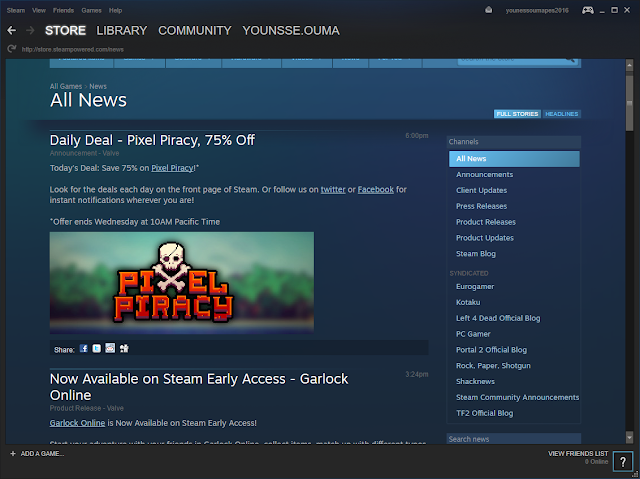Switch to the STORE tab
This screenshot has width=640, height=479.
tap(65, 31)
